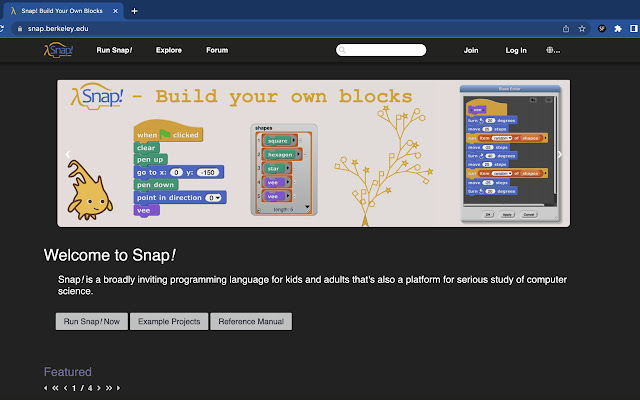The image size is (640, 400).
Task: Open the globe language selector
Action: coord(553,50)
